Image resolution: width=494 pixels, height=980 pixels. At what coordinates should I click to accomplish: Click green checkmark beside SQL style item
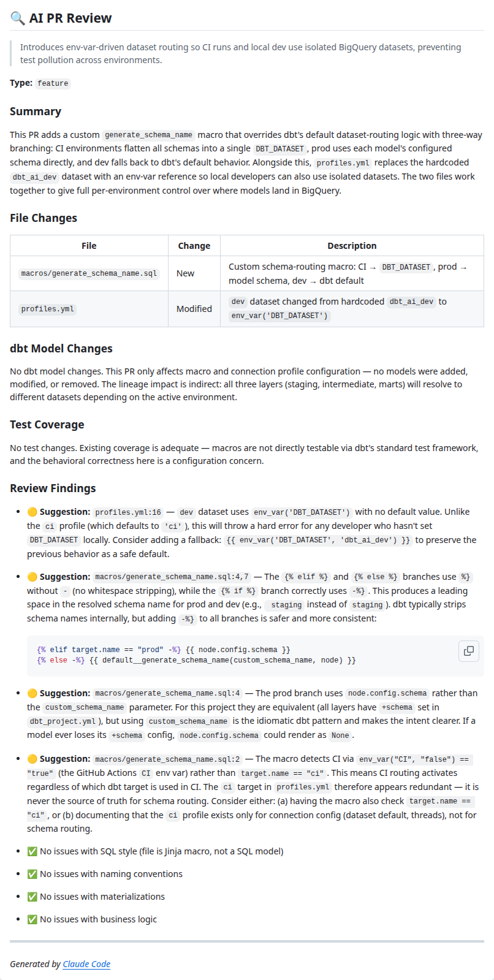tap(32, 851)
